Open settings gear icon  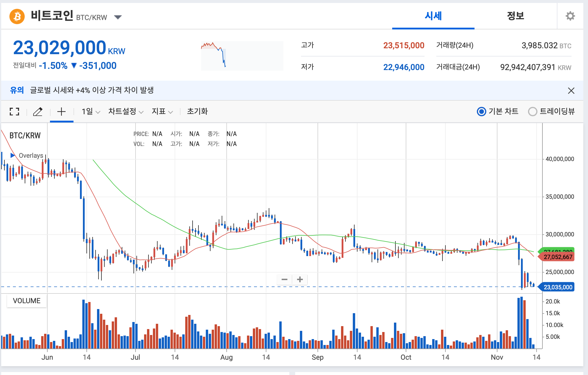tap(570, 16)
